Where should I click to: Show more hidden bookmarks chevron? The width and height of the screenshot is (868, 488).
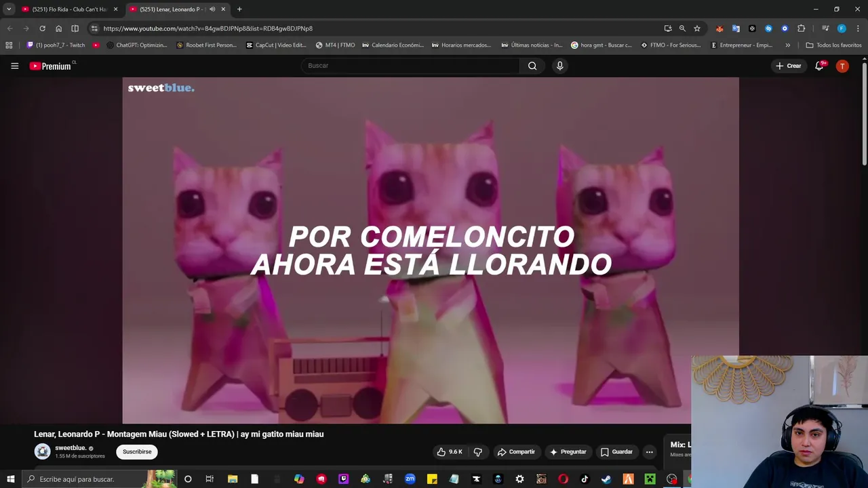click(x=787, y=45)
